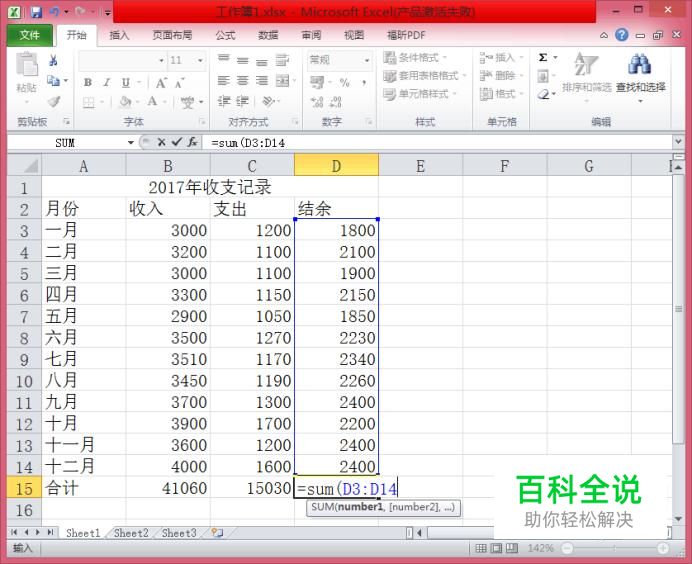Click the insert function fx icon
Viewport: 692px width, 564px height.
pyautogui.click(x=192, y=142)
